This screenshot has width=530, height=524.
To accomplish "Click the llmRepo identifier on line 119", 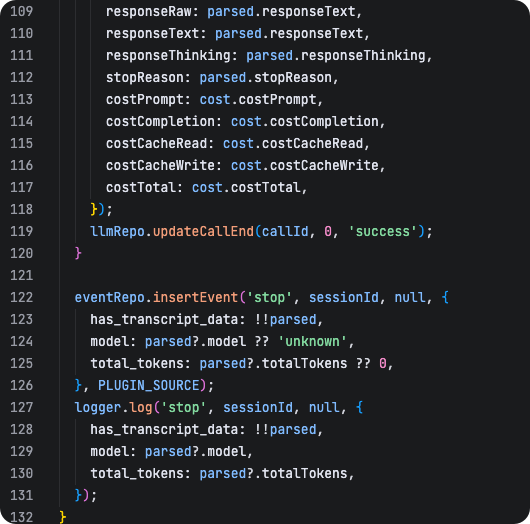I will tap(117, 232).
